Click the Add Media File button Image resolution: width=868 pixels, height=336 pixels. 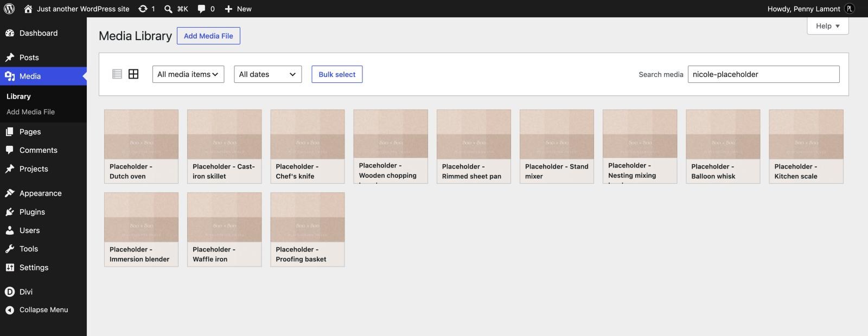208,36
